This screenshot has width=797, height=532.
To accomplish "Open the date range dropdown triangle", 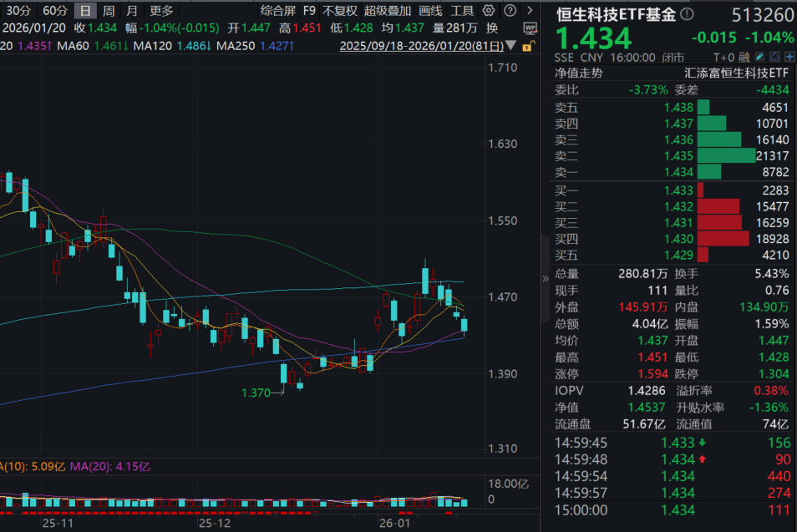I will pyautogui.click(x=509, y=45).
